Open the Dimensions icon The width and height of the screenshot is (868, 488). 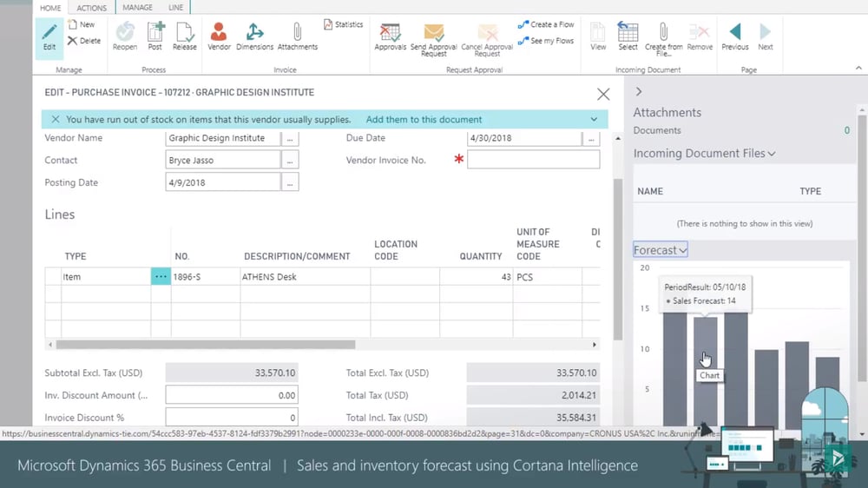coord(254,31)
